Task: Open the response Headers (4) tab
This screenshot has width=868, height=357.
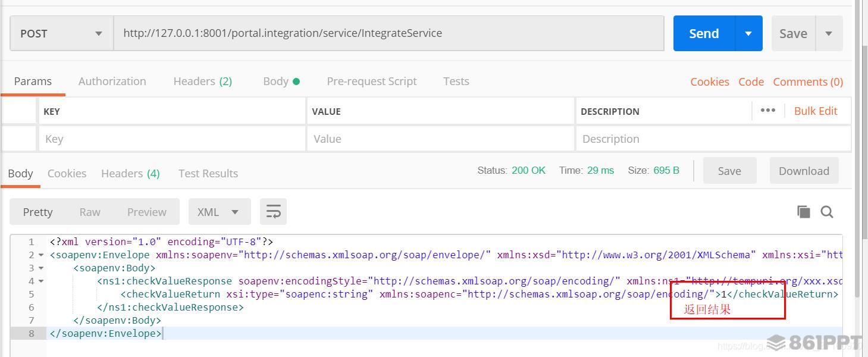Action: [130, 173]
